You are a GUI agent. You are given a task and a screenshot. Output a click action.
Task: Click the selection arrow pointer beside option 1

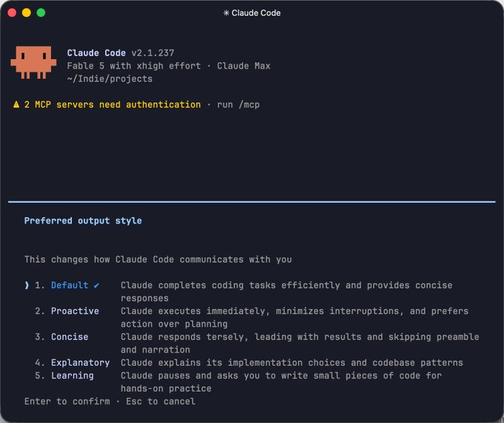point(27,285)
